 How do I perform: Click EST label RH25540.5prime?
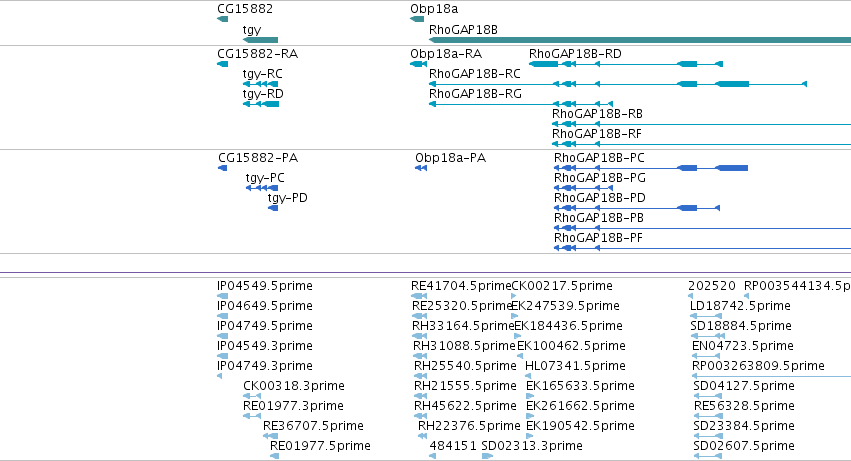[x=465, y=367]
